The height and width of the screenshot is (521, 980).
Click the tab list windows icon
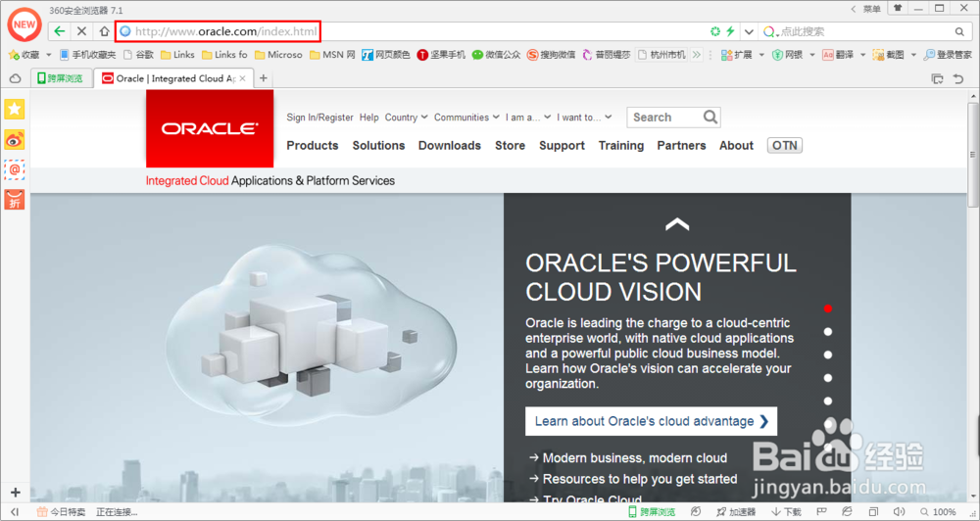point(937,78)
